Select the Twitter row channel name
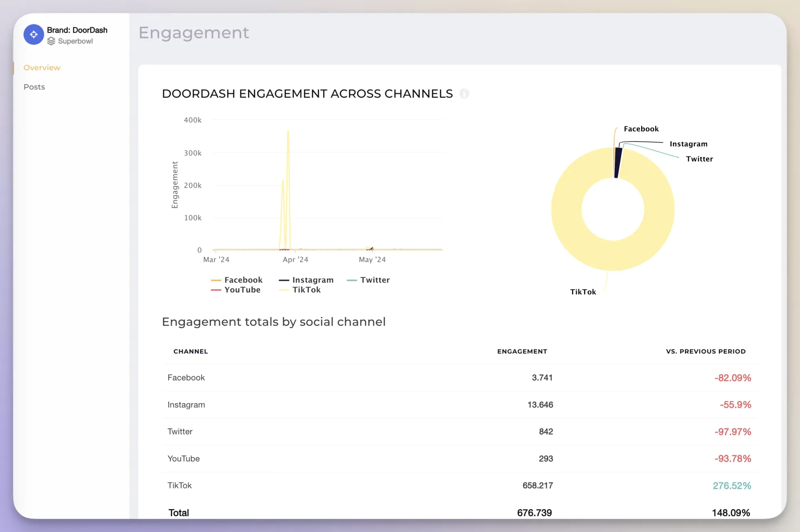Screen dimensions: 800x532 click(x=180, y=432)
